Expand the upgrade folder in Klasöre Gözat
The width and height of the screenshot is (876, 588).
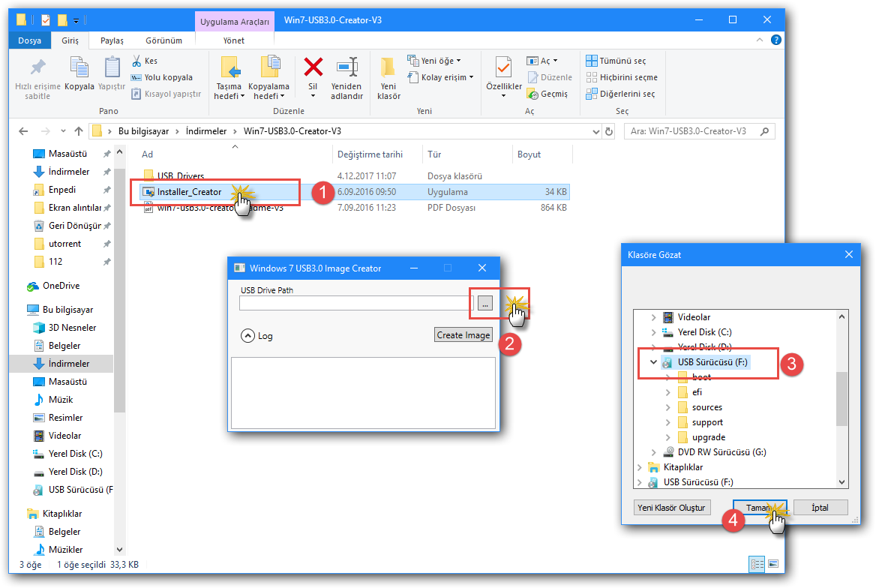point(668,438)
